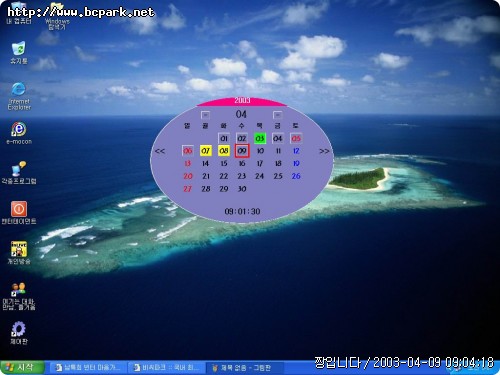Select date 30 on the calendar
Image resolution: width=500 pixels, height=375 pixels.
(242, 189)
